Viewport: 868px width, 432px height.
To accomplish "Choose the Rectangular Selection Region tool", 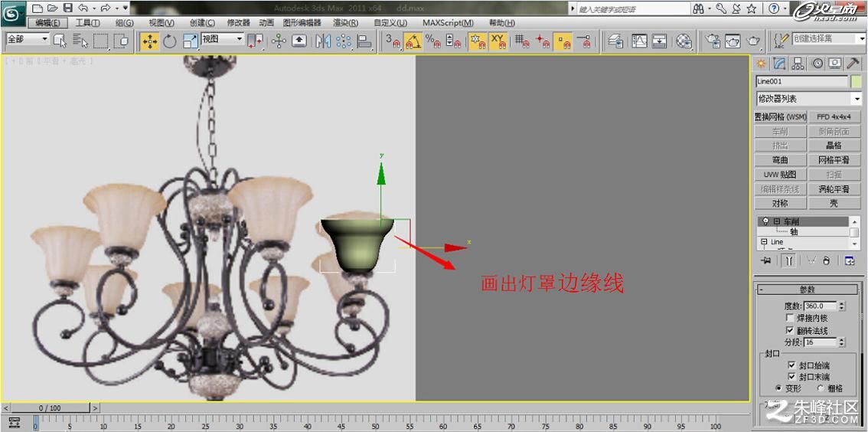I will click(101, 41).
